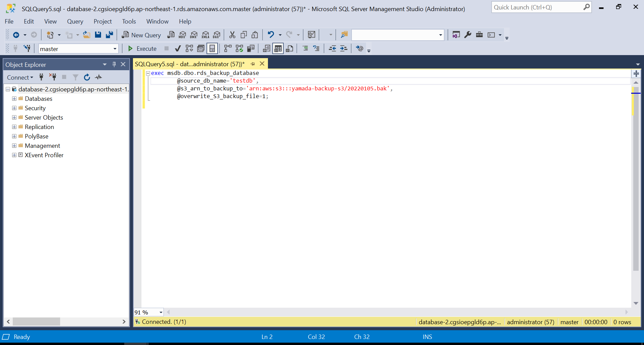
Task: Refresh the Object Explorer tree
Action: point(87,77)
